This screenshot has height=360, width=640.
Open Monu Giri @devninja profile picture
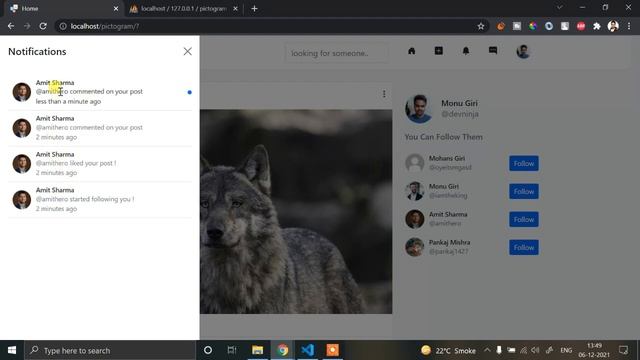point(418,109)
